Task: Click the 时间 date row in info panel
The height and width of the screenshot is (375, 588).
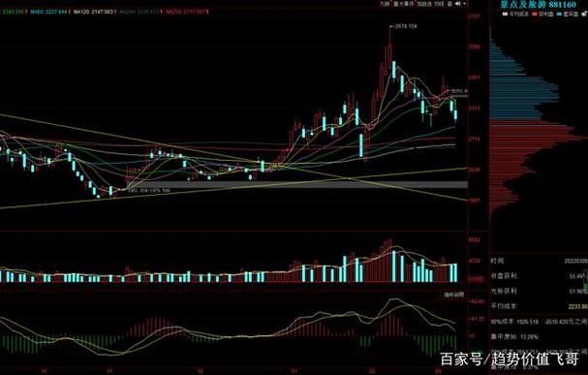Action: click(540, 261)
